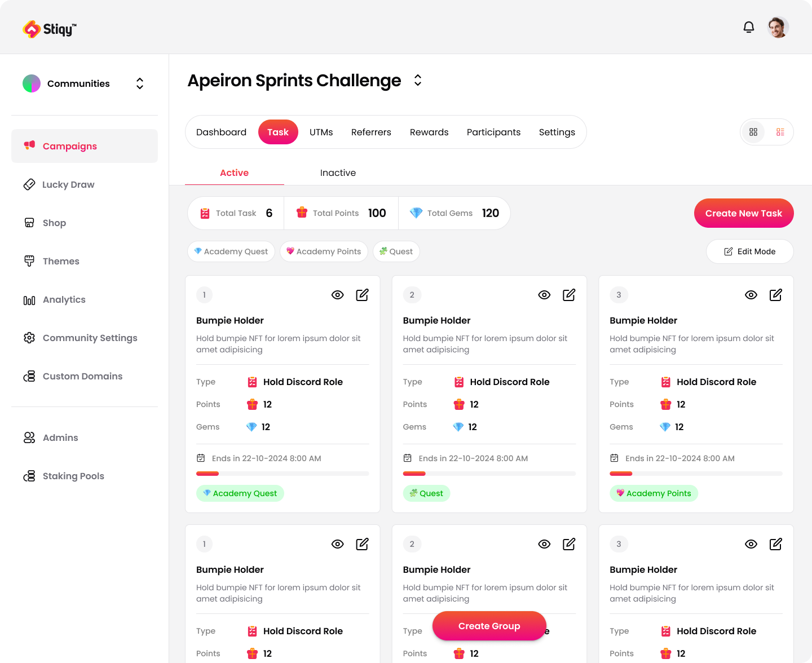Expand the Apeiron Sprints Challenge selector
812x663 pixels.
click(418, 80)
